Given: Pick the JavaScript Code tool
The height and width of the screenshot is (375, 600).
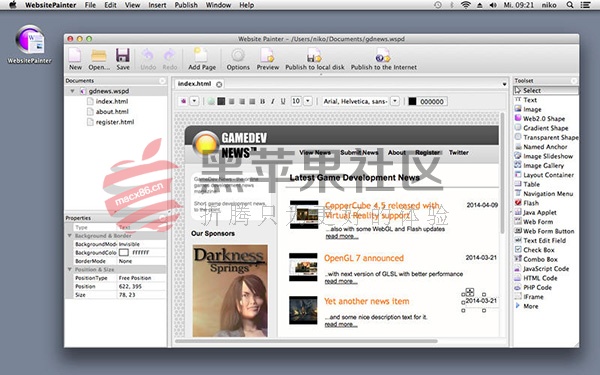Looking at the screenshot, I should point(546,269).
